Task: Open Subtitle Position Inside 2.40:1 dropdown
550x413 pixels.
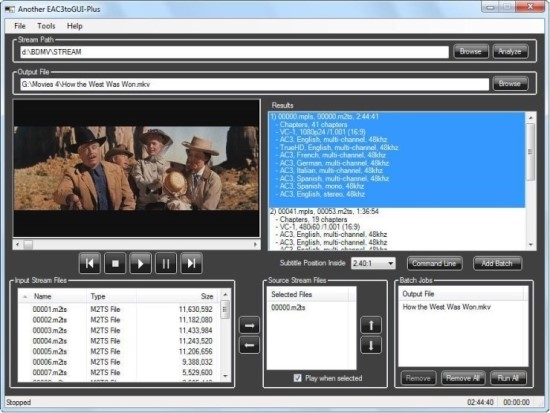Action: tap(373, 263)
